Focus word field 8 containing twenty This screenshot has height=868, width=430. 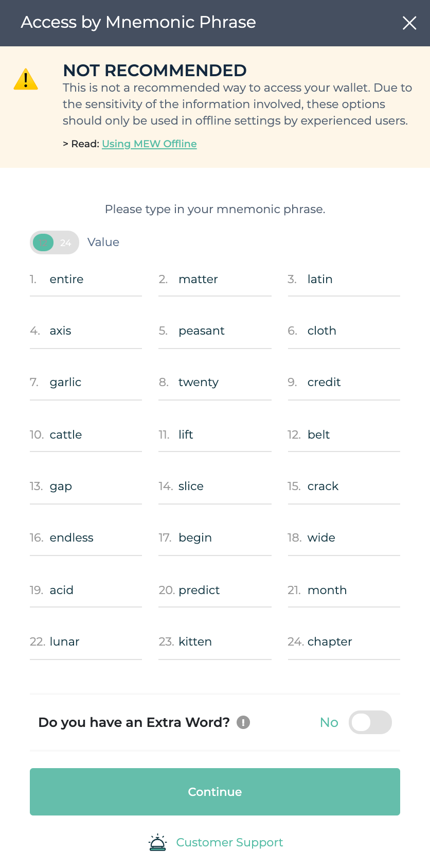tap(215, 383)
